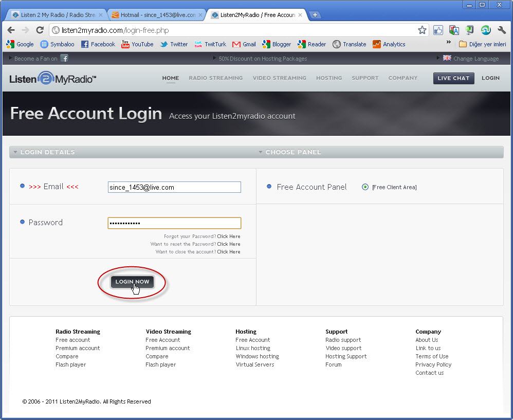513x420 pixels.
Task: Reload the page with the refresh icon
Action: (40, 30)
